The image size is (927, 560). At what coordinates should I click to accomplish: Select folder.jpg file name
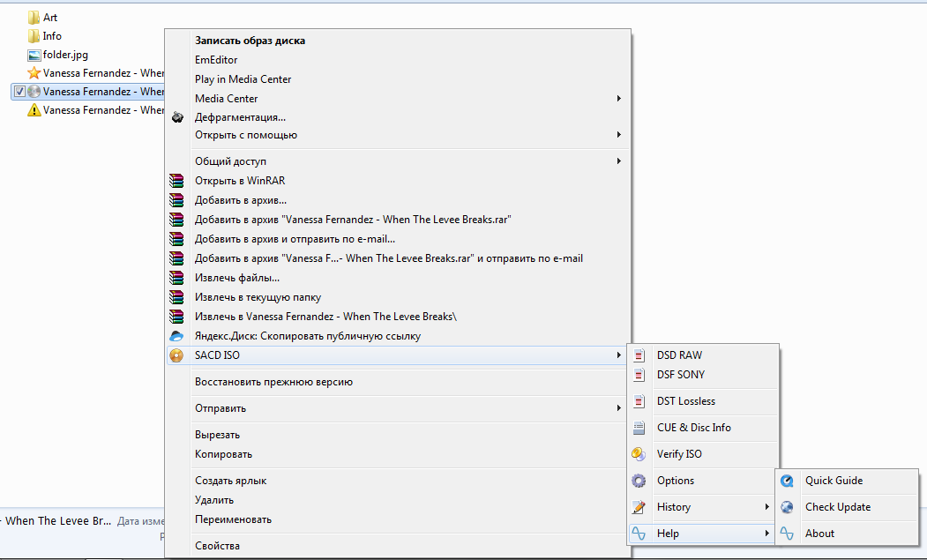(x=65, y=55)
